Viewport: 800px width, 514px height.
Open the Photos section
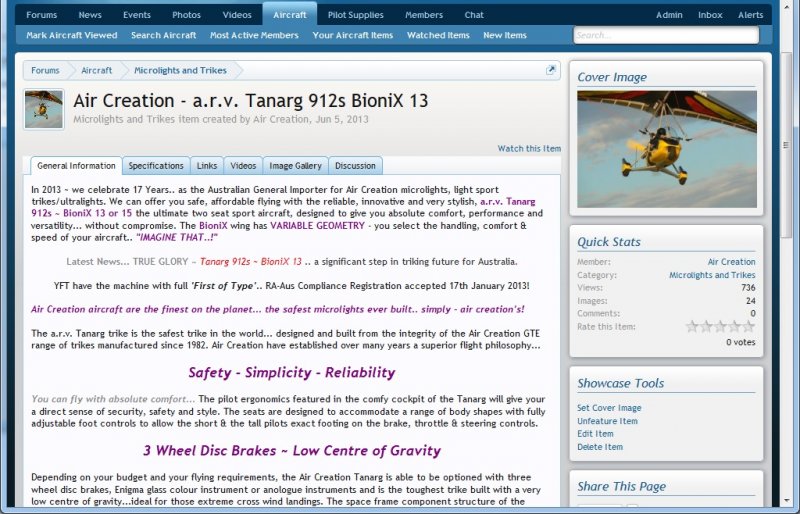point(186,15)
